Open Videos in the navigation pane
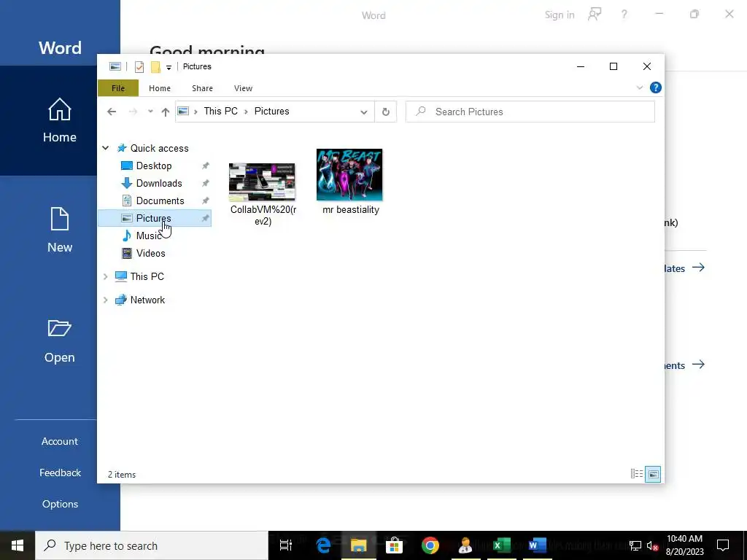This screenshot has height=560, width=747. pos(150,253)
